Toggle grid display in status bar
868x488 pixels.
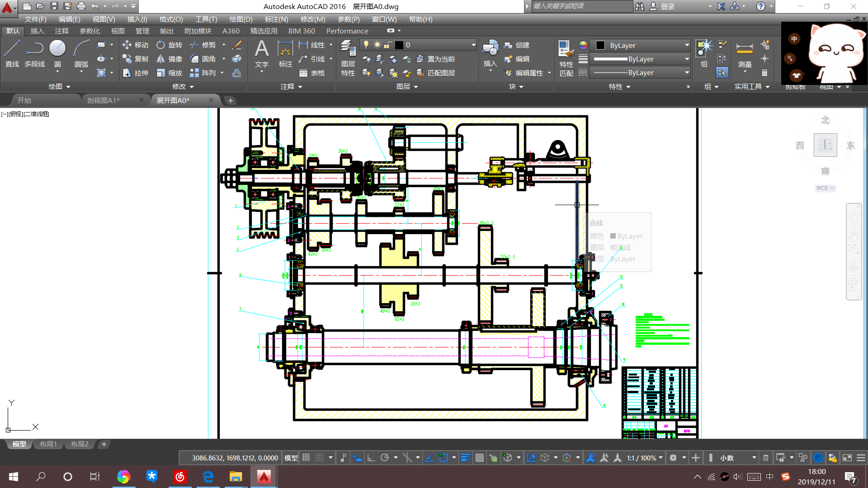[x=306, y=458]
